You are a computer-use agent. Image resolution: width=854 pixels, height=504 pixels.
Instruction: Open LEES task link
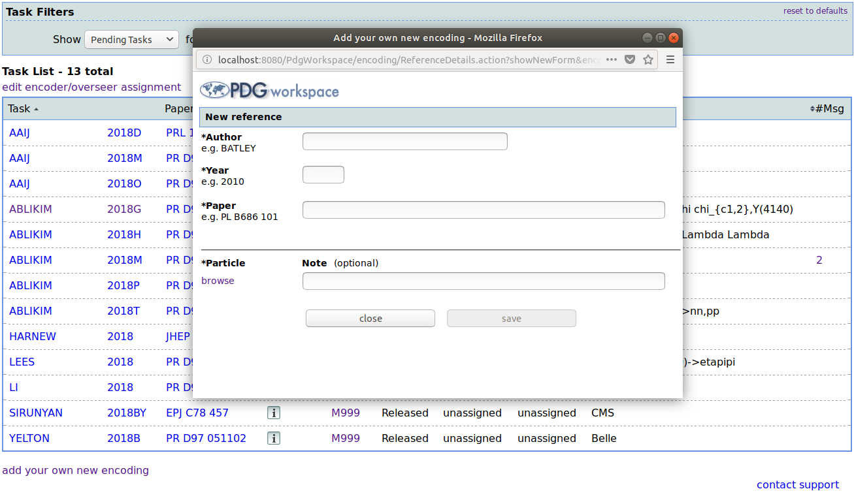(22, 362)
